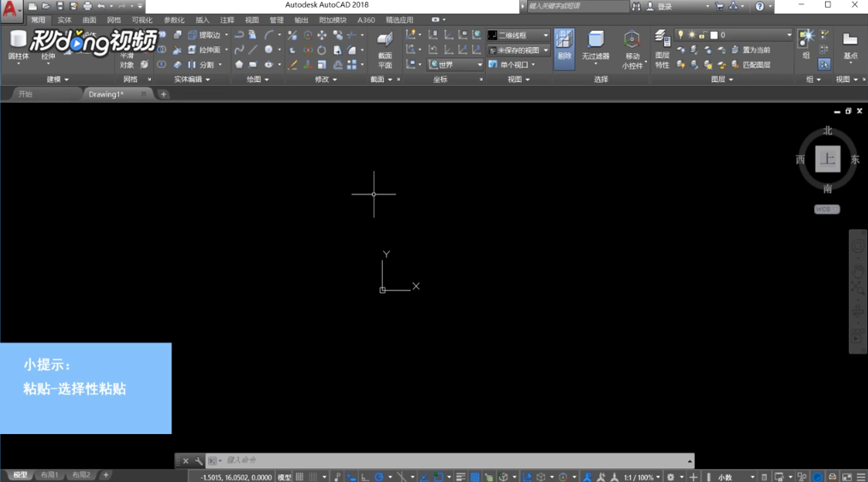Expand the Modify (修改) panel
The height and width of the screenshot is (482, 868).
click(x=326, y=79)
